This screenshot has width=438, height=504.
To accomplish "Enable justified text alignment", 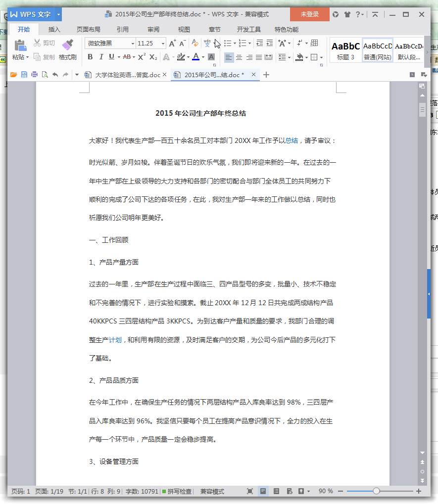I will pos(258,57).
